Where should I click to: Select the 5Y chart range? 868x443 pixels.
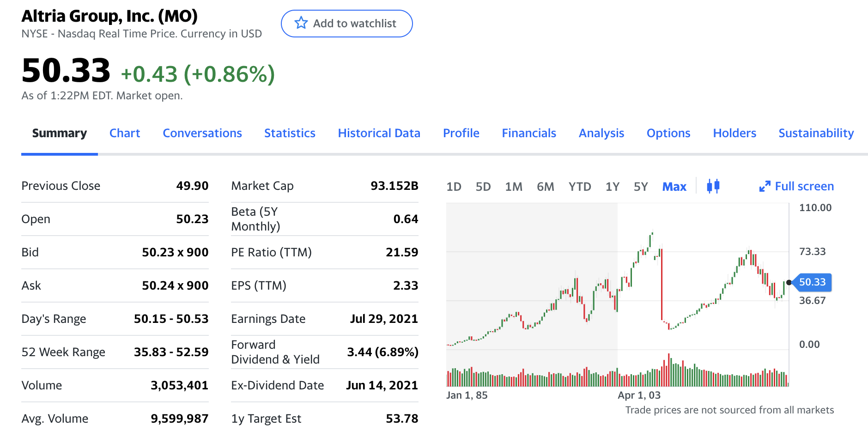point(641,187)
